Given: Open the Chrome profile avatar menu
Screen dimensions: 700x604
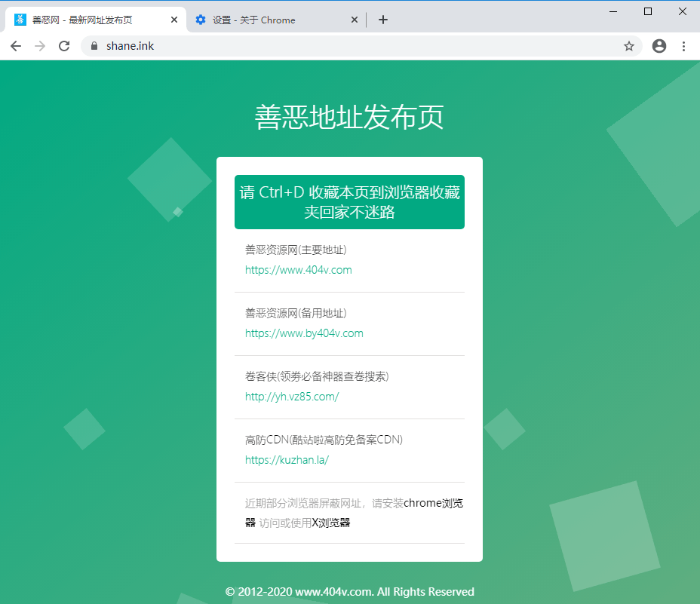Looking at the screenshot, I should point(659,46).
